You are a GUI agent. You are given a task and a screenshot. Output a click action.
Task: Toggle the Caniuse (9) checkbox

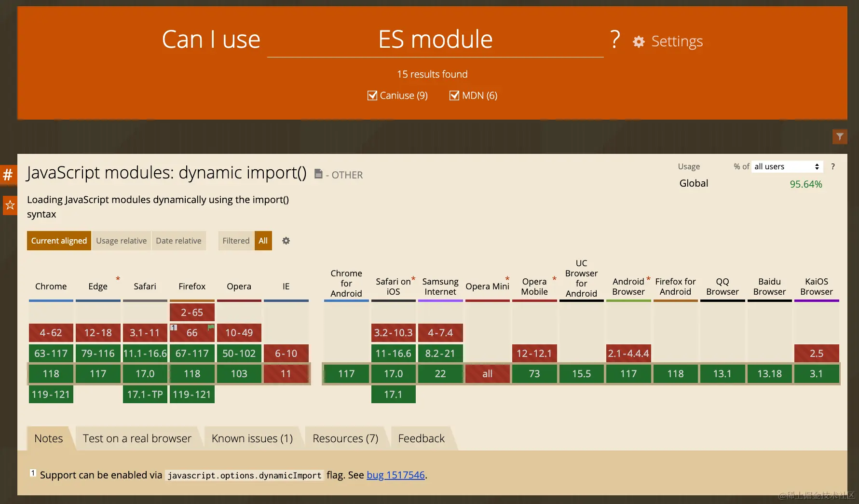coord(372,95)
